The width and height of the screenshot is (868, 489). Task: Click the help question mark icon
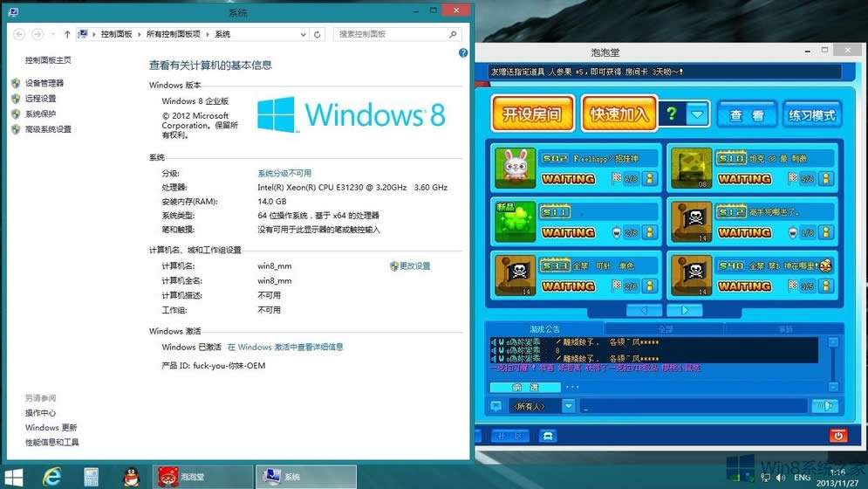click(x=463, y=53)
